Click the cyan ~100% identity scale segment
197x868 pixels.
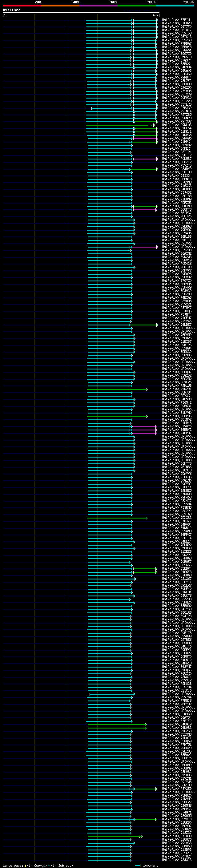coord(175,6)
